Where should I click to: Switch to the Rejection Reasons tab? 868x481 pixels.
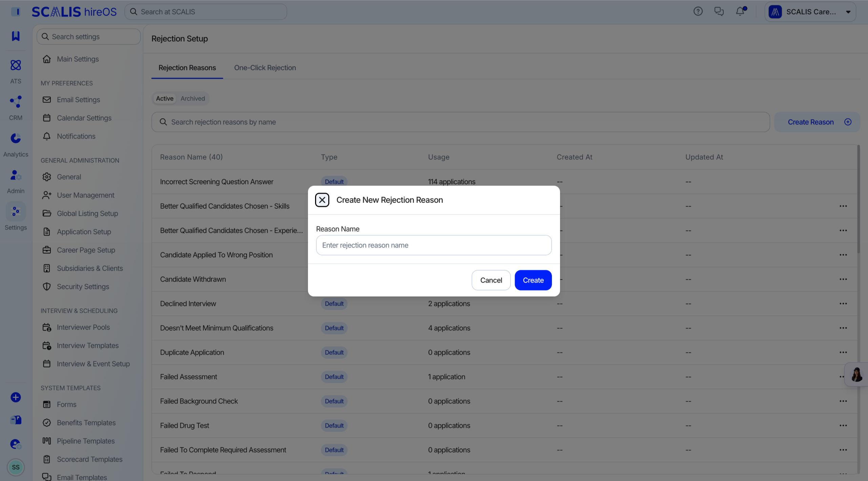pyautogui.click(x=187, y=68)
